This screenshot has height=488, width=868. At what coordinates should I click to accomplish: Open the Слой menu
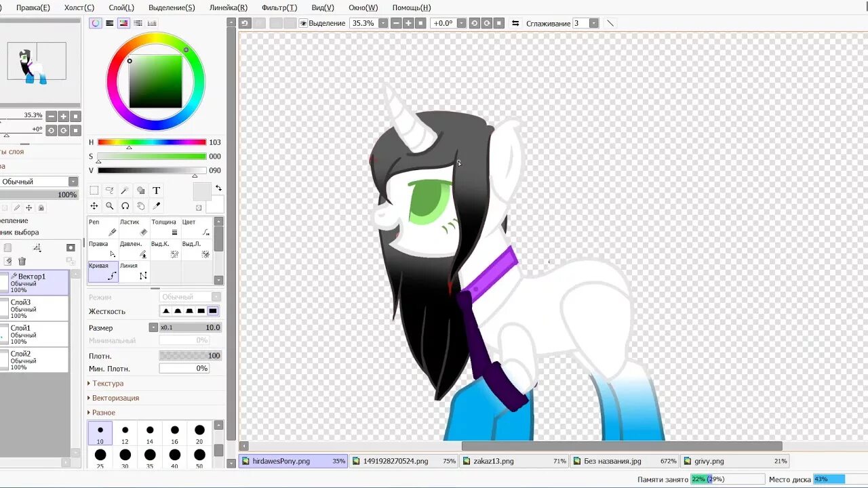[121, 7]
